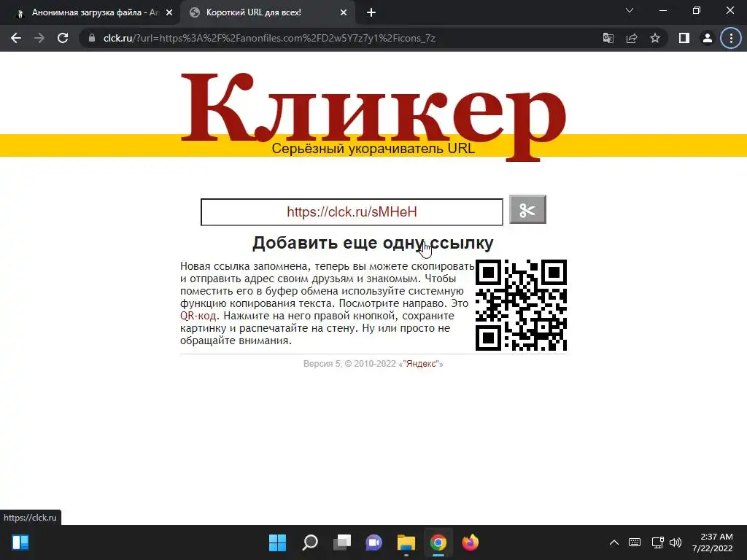This screenshot has height=560, width=747.
Task: Open a new browser tab
Action: [x=371, y=13]
